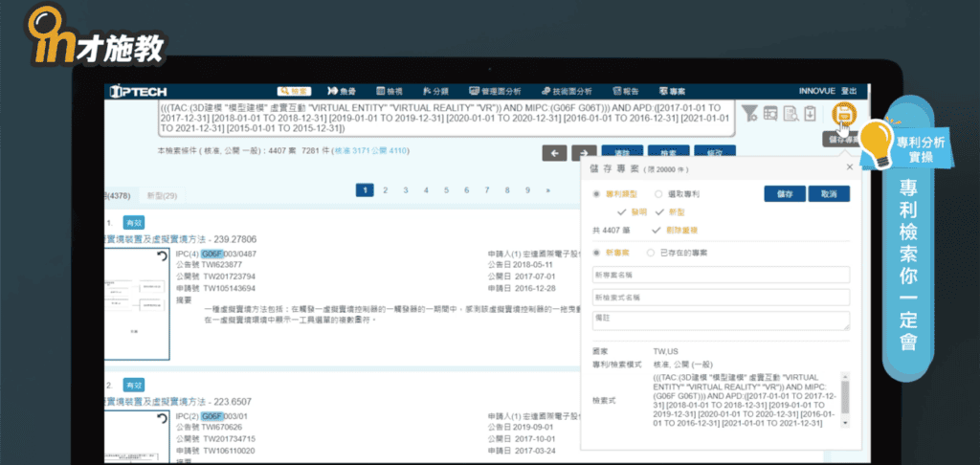Click the scrollbar down arrow in 檢索式 box

pos(845,422)
